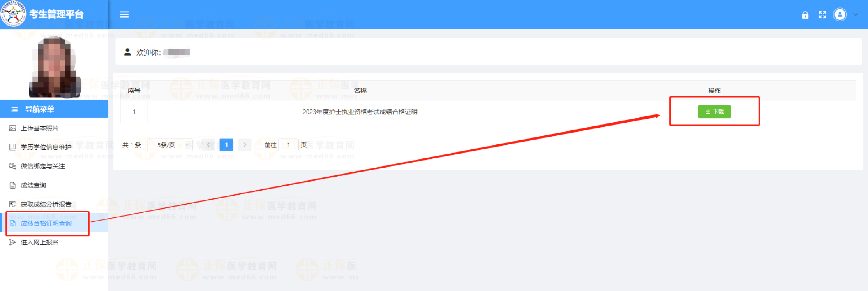
Task: Go to previous page arrow
Action: point(208,145)
